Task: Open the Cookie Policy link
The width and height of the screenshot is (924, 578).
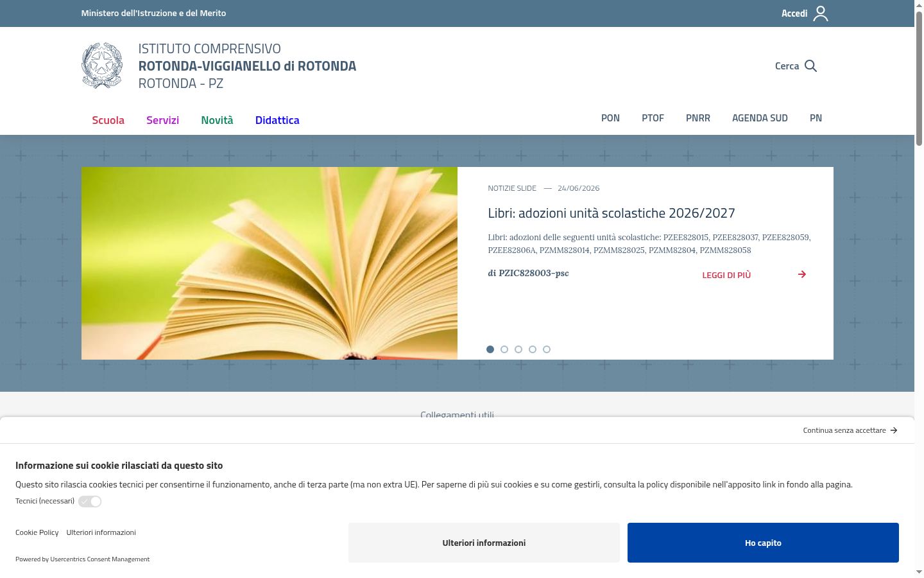Action: [x=37, y=532]
